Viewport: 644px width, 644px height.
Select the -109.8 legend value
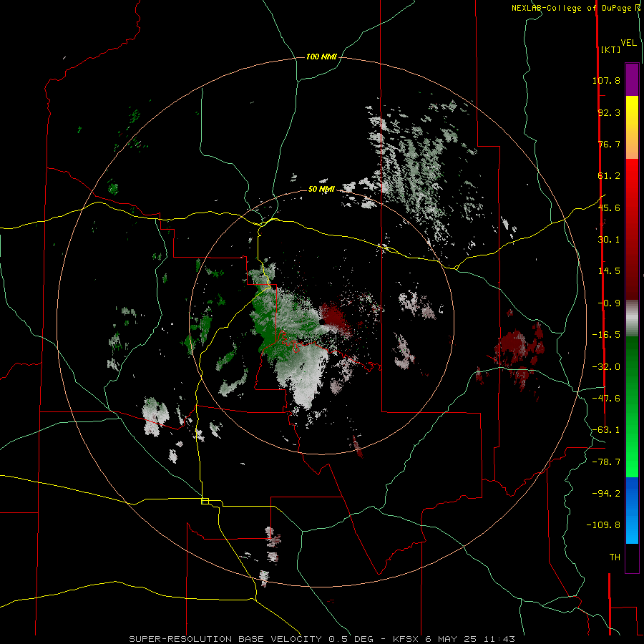pyautogui.click(x=603, y=525)
